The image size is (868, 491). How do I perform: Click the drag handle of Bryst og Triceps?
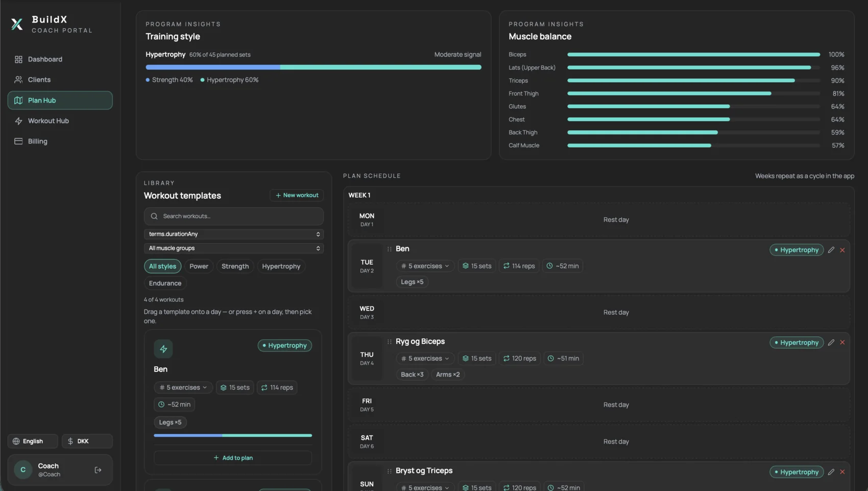coord(389,471)
